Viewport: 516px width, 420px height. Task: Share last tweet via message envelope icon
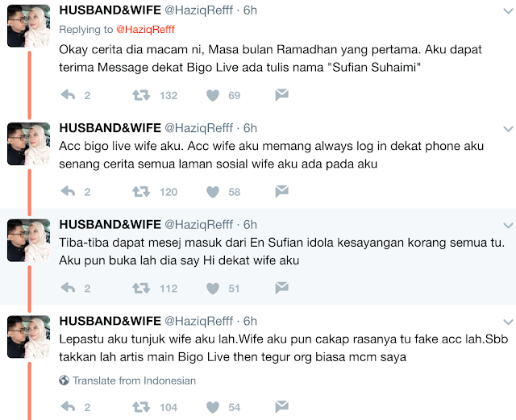(281, 406)
